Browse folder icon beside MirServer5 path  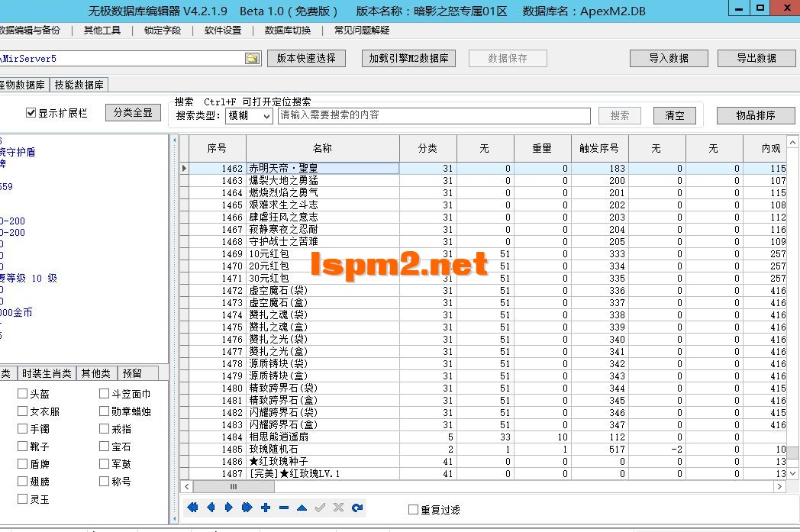click(x=252, y=58)
